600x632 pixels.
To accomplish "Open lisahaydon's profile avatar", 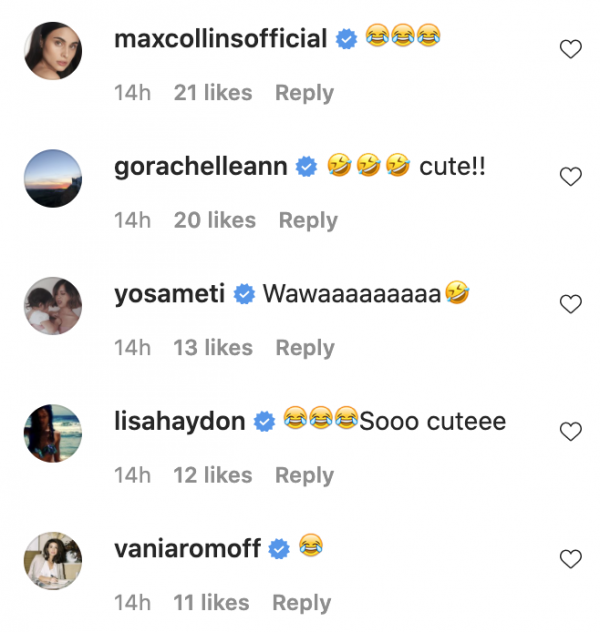I will tap(52, 433).
